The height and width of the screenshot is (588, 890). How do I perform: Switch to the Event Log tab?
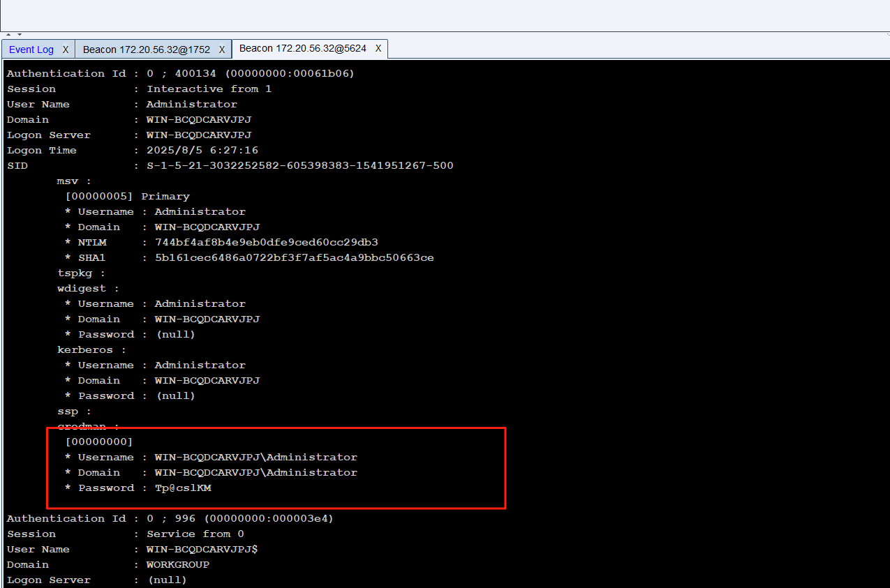pyautogui.click(x=31, y=50)
